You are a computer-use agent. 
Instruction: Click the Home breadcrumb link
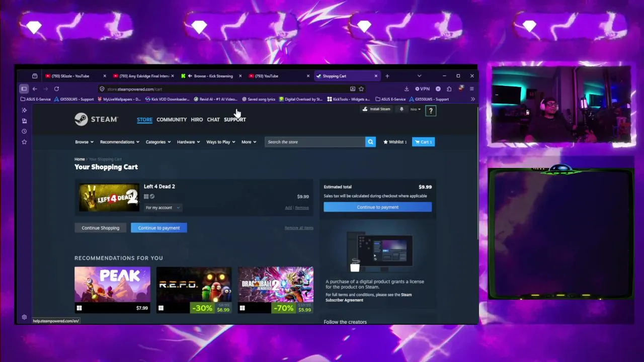pos(79,159)
